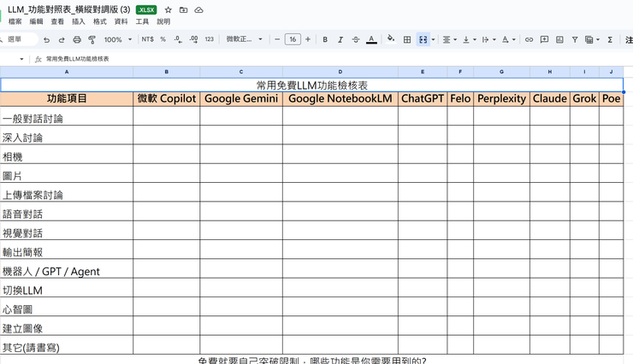Image resolution: width=633 pixels, height=364 pixels.
Task: Select the paint format roller icon
Action: [x=92, y=39]
